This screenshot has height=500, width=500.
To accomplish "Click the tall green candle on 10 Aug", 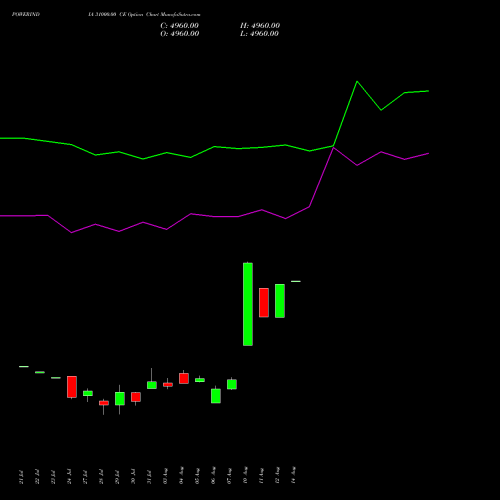I will [x=248, y=304].
